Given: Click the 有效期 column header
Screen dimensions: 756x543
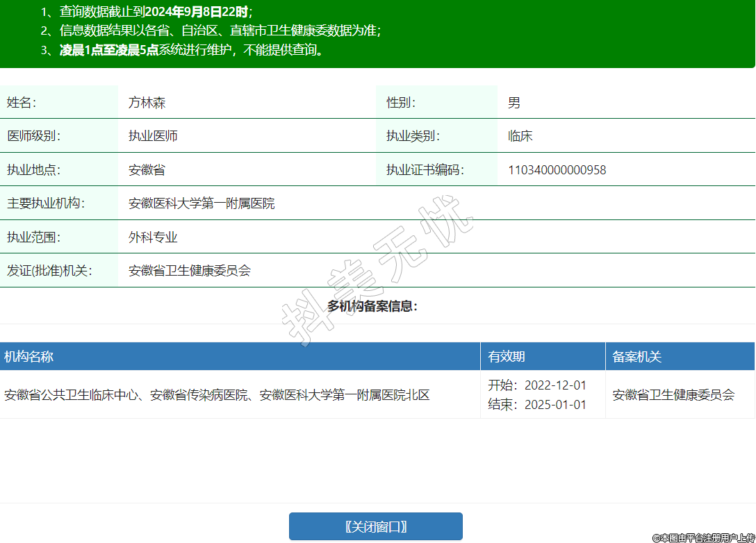Looking at the screenshot, I should [507, 357].
